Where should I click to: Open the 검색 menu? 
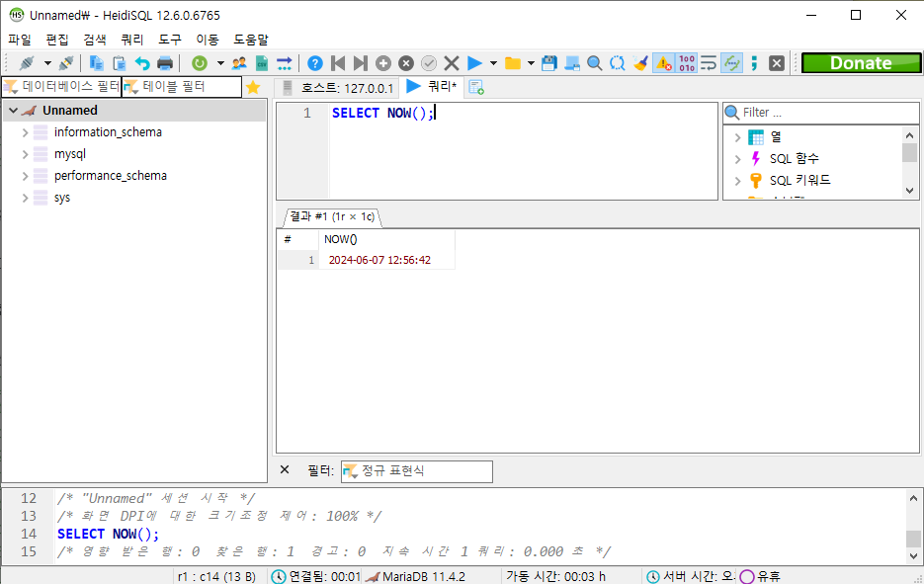pos(95,40)
